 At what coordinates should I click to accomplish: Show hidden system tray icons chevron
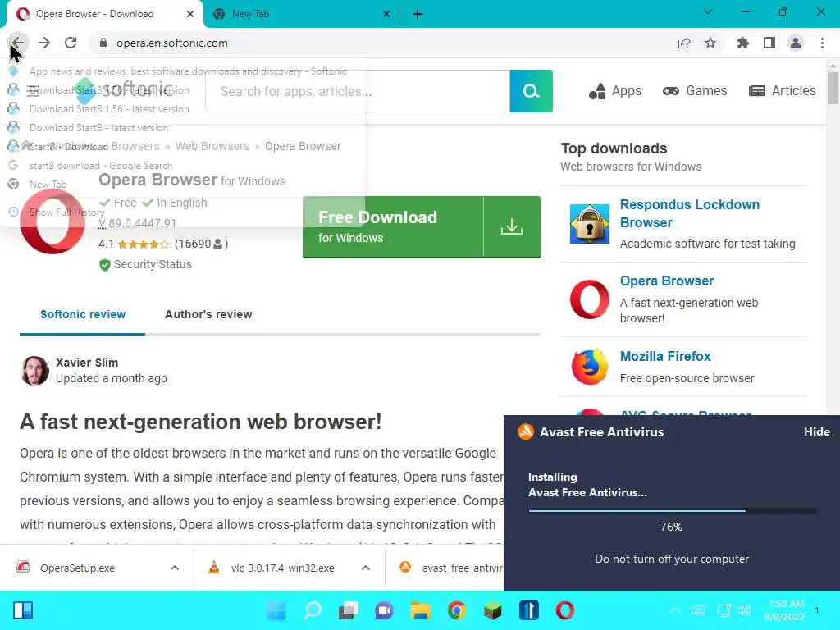pyautogui.click(x=675, y=610)
